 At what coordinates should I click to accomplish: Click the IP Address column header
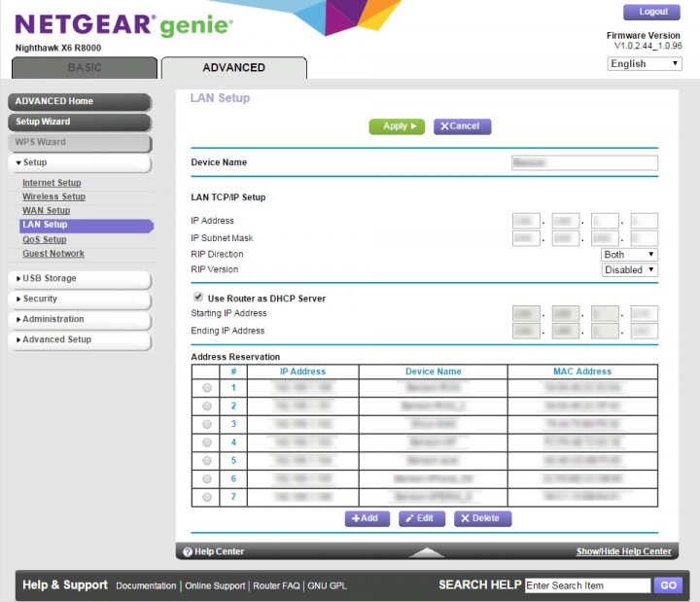click(302, 372)
